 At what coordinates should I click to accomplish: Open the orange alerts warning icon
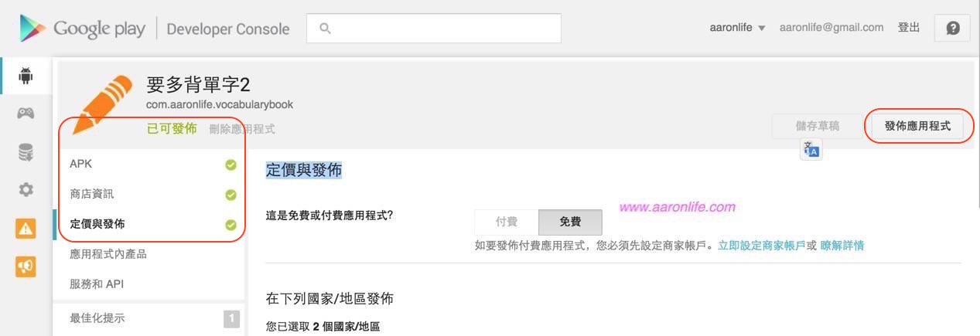coord(26,228)
